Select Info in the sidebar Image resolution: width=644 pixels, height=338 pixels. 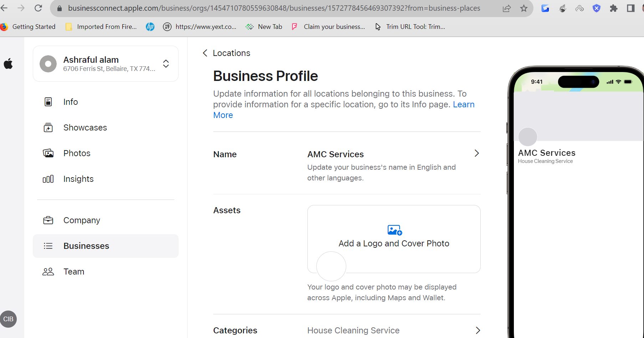coord(106,102)
